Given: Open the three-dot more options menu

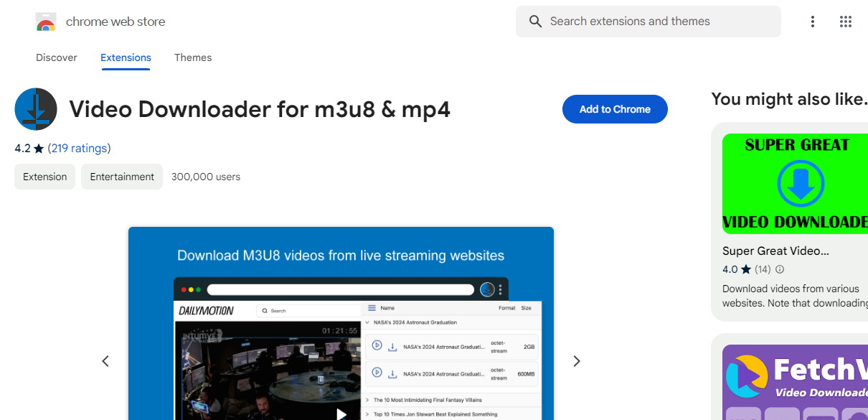Looking at the screenshot, I should tap(813, 22).
